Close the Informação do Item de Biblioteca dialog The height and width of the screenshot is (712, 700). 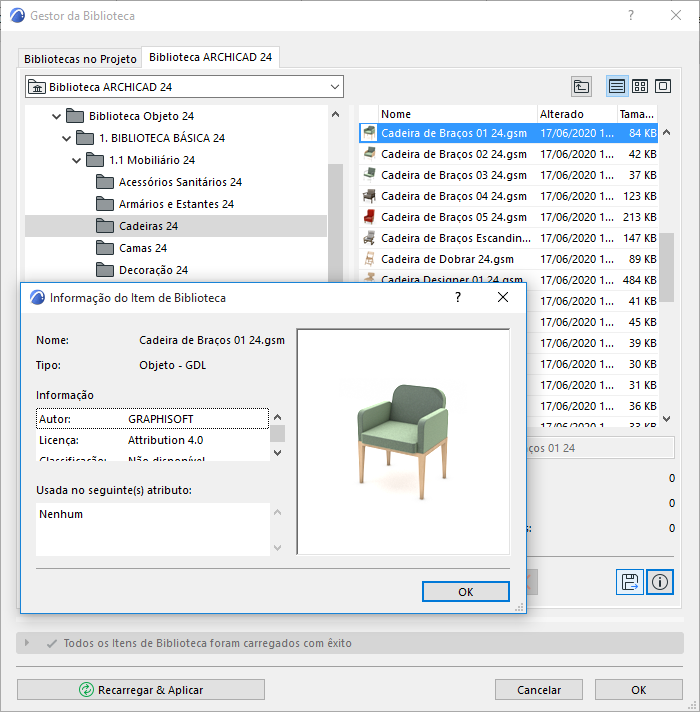(503, 297)
